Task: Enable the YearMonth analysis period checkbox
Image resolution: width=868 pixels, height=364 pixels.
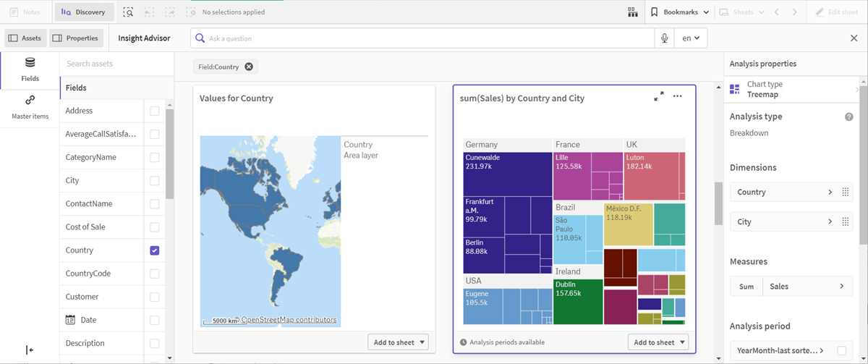Action: tap(841, 350)
